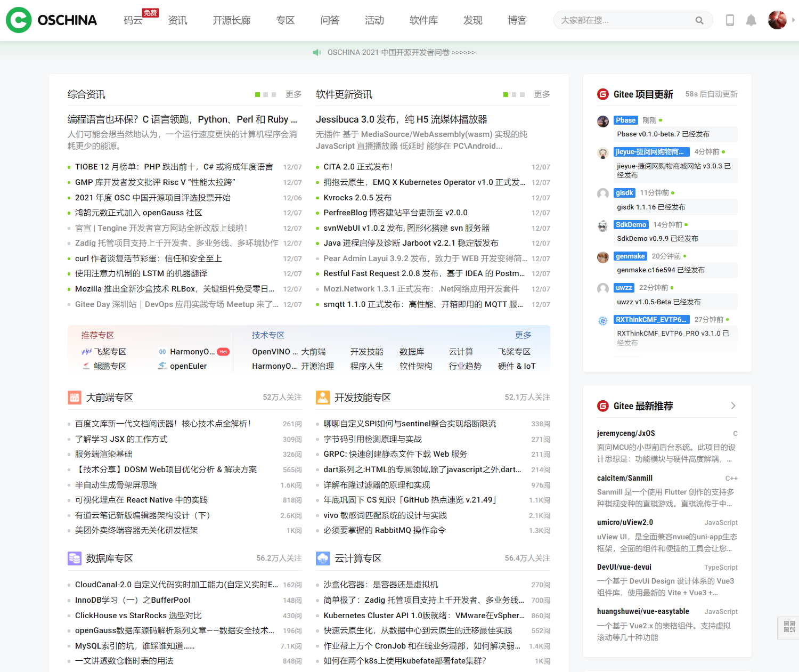The image size is (799, 672).
Task: Open the Jessibuca 3.0 发布 headline
Action: click(x=402, y=119)
